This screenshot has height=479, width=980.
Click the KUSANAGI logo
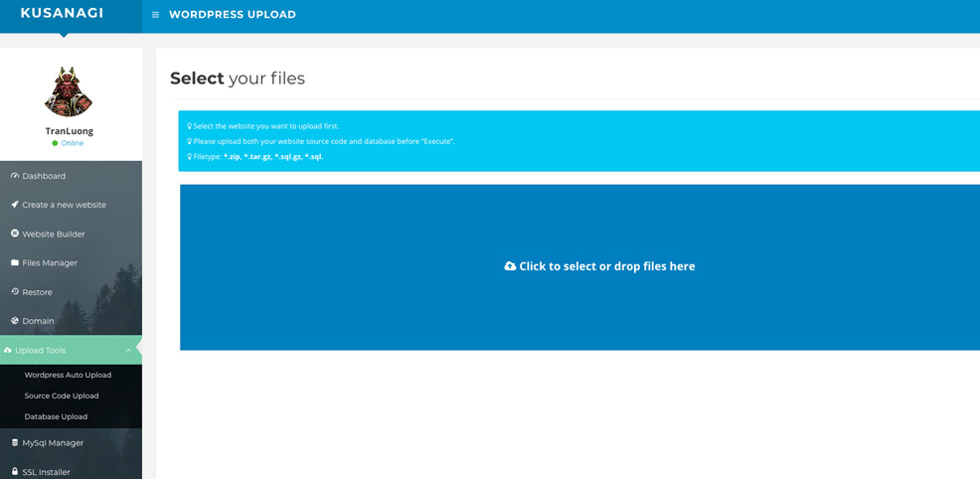62,13
